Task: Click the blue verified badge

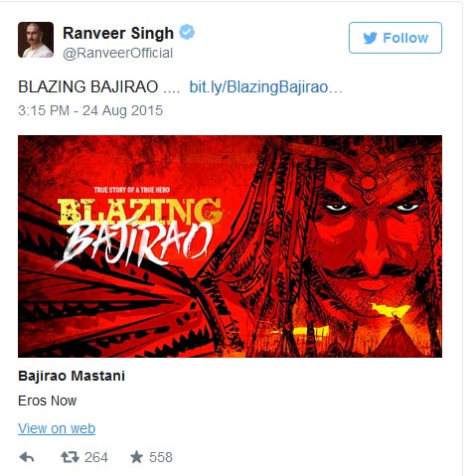Action: click(187, 32)
